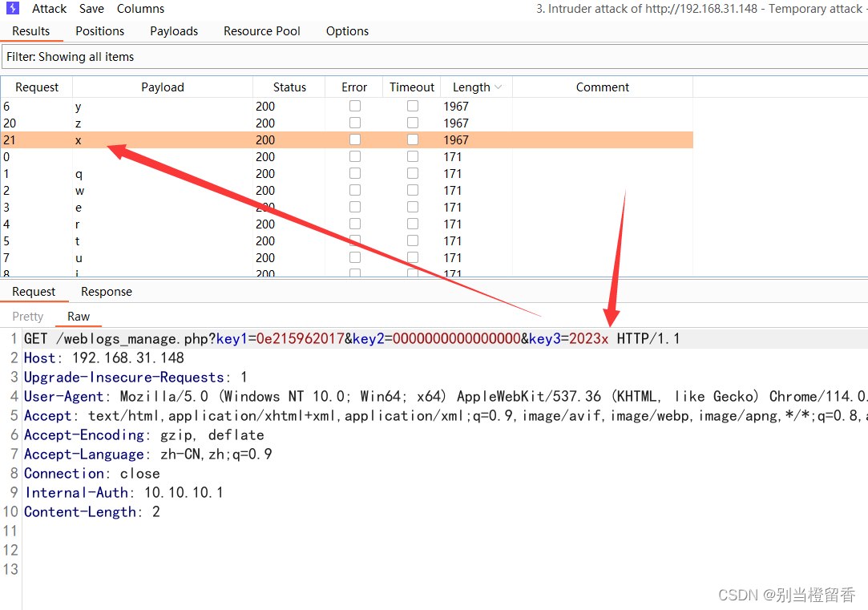Click the key1=0e215962017 parameter value
This screenshot has width=868, height=610.
click(x=300, y=339)
